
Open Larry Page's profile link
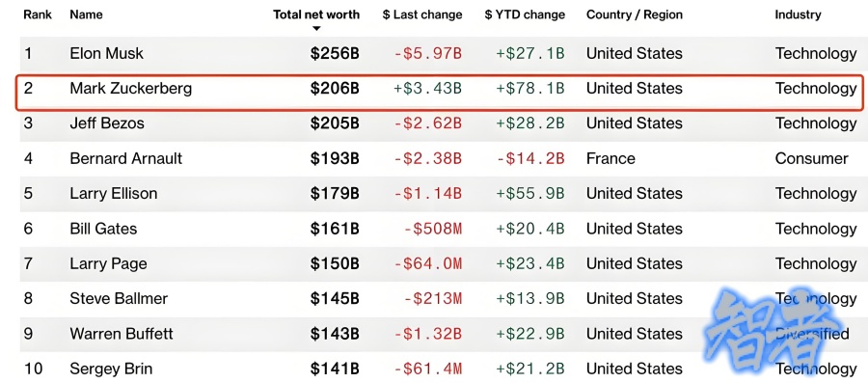(x=108, y=264)
